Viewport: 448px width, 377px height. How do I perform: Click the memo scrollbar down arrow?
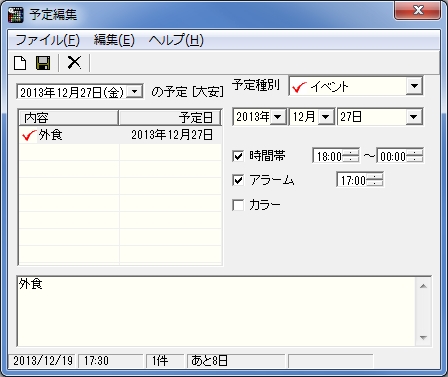[x=423, y=338]
